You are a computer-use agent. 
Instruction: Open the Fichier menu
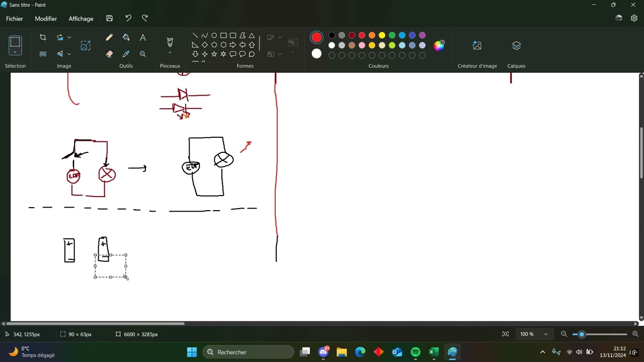click(15, 19)
